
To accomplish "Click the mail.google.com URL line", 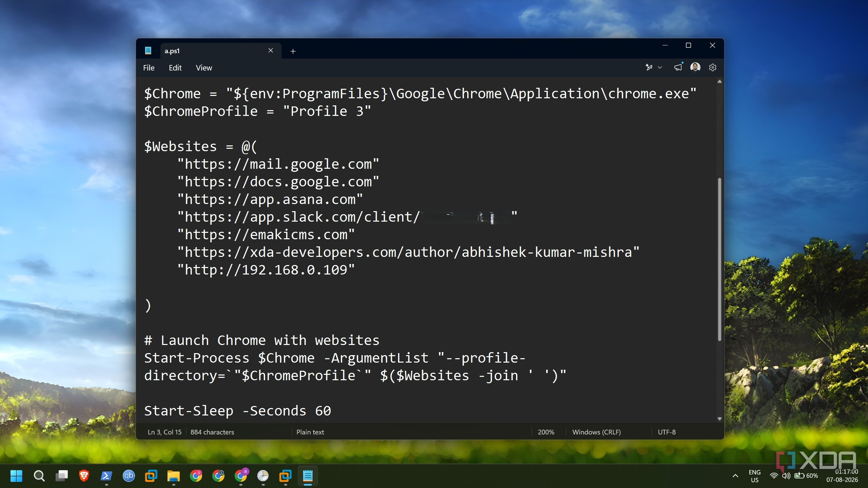I will (278, 164).
